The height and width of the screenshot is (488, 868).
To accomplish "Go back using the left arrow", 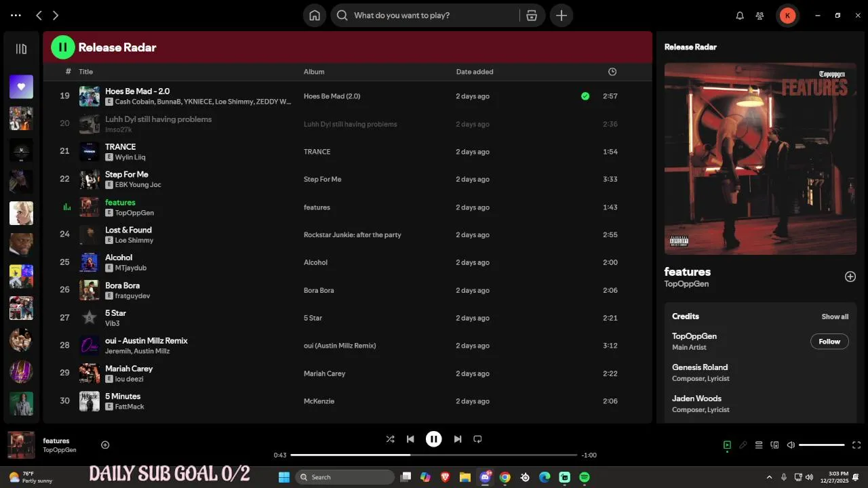I will 39,15.
